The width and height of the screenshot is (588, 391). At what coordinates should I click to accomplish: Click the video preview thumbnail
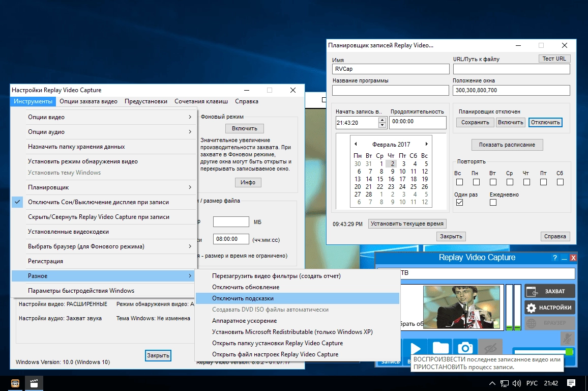[x=461, y=307]
